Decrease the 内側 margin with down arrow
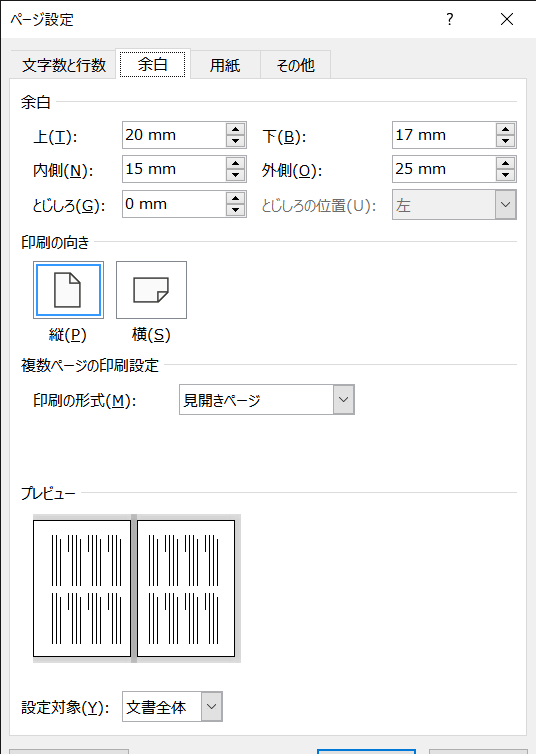536x754 pixels. [236, 176]
